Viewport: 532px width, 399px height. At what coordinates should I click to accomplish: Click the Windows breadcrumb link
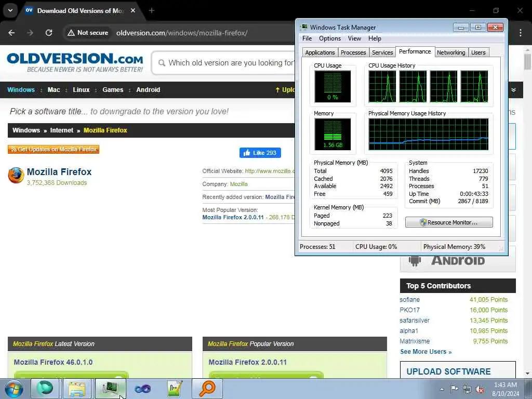coord(26,130)
